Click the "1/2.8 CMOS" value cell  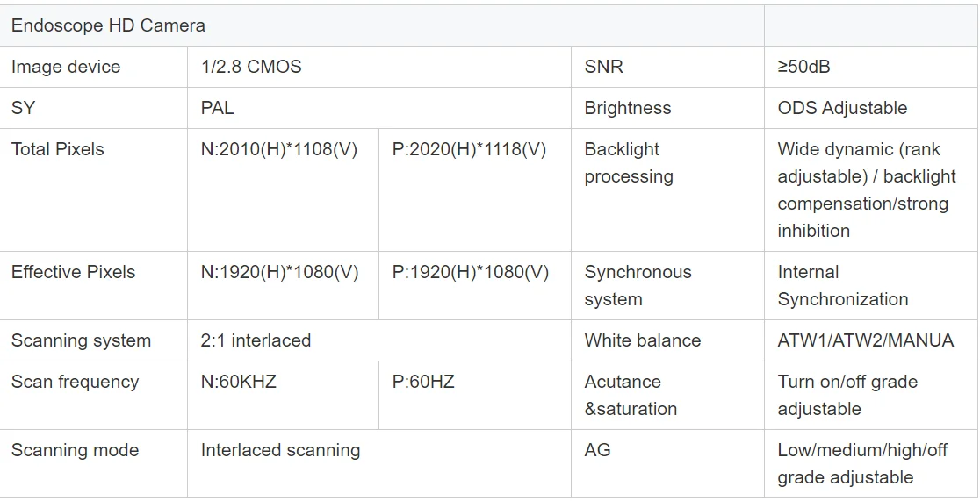251,67
